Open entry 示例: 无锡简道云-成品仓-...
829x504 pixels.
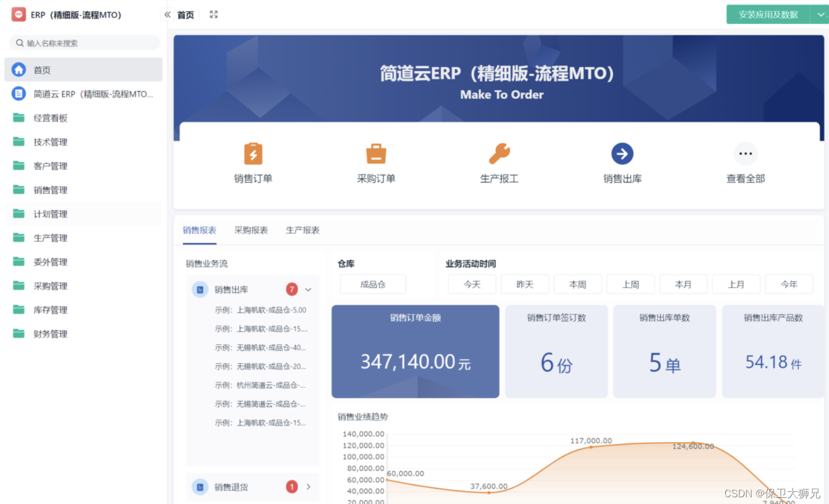point(260,404)
